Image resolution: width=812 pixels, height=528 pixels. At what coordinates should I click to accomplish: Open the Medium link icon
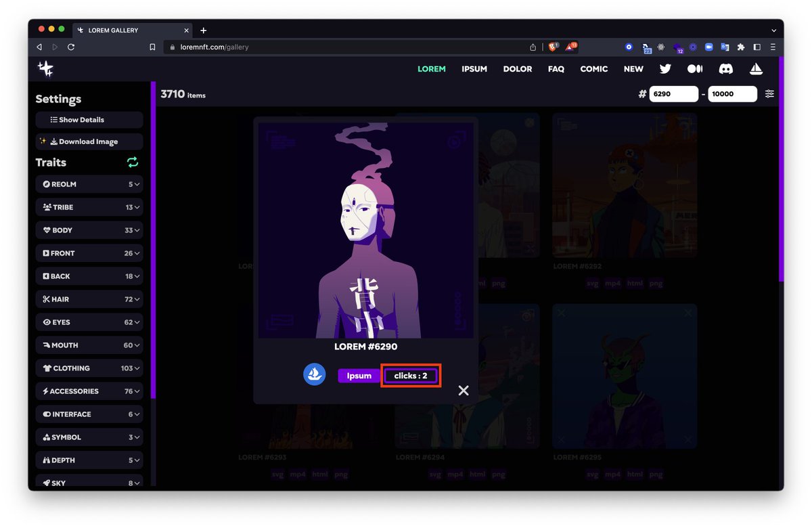point(695,69)
